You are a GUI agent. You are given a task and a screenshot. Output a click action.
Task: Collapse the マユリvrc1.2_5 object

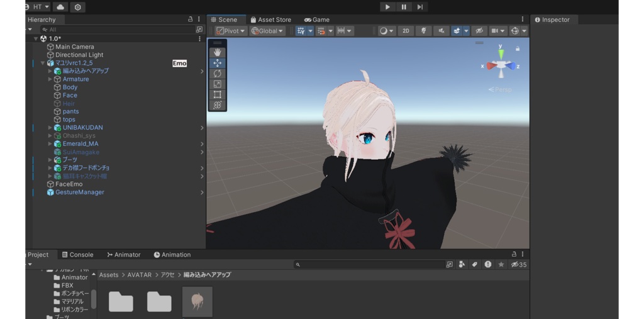(x=43, y=63)
